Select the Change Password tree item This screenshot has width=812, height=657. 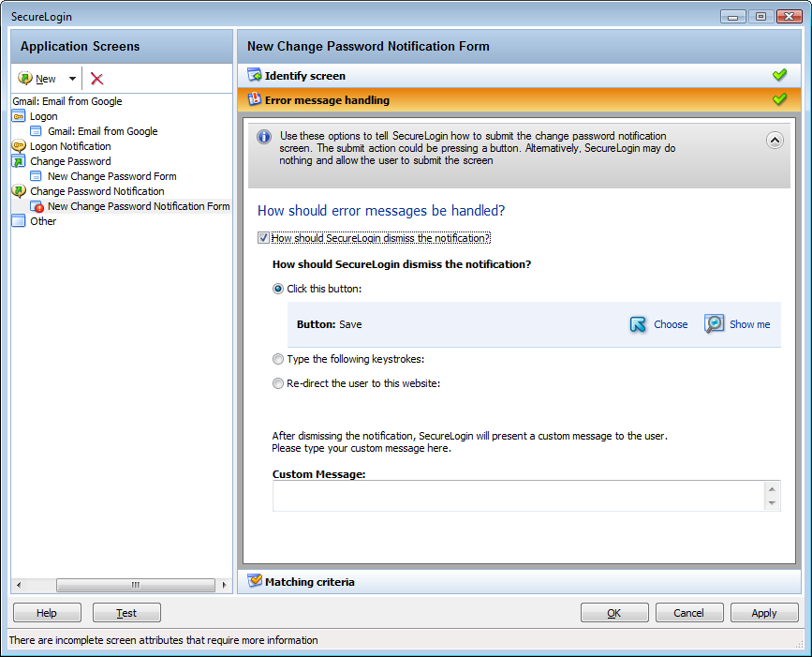pyautogui.click(x=70, y=161)
